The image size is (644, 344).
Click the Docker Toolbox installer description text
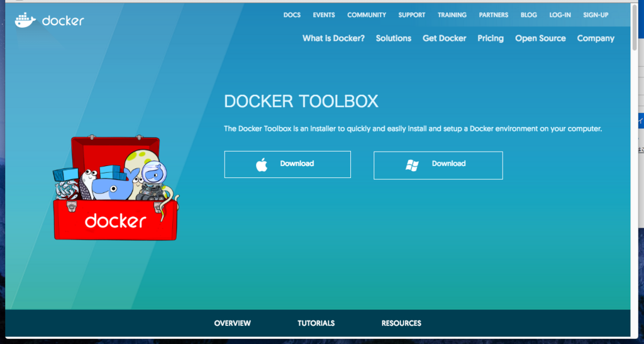point(413,128)
